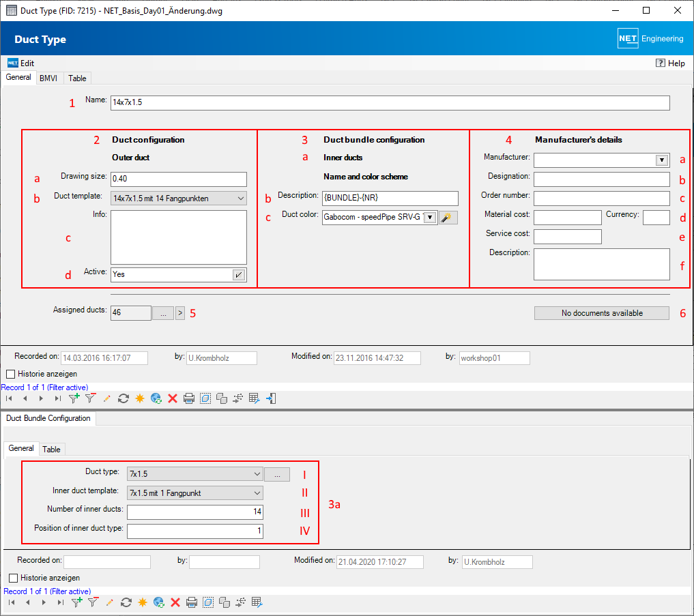694x616 pixels.
Task: Click the pencil edit icon in upper toolbar
Action: coord(106,398)
